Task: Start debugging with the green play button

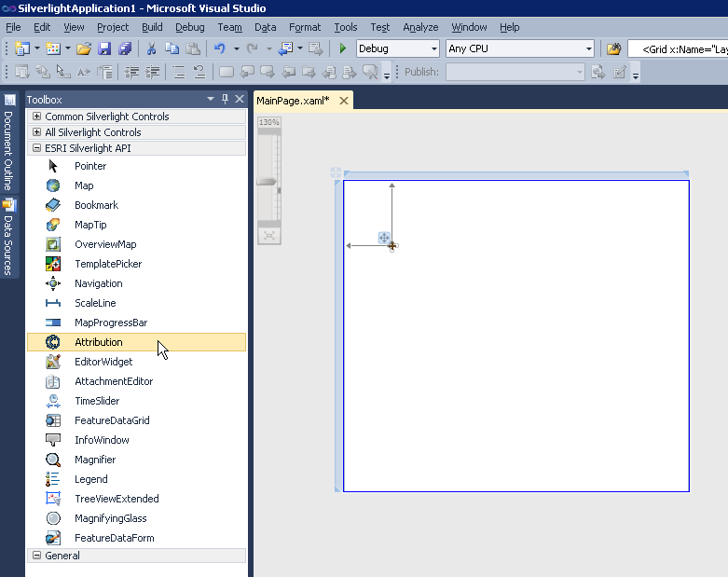Action: pos(343,48)
